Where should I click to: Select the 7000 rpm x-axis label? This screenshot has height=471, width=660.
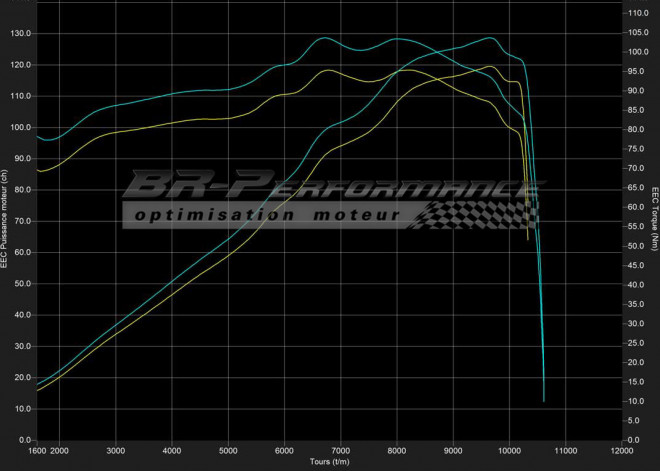point(340,451)
